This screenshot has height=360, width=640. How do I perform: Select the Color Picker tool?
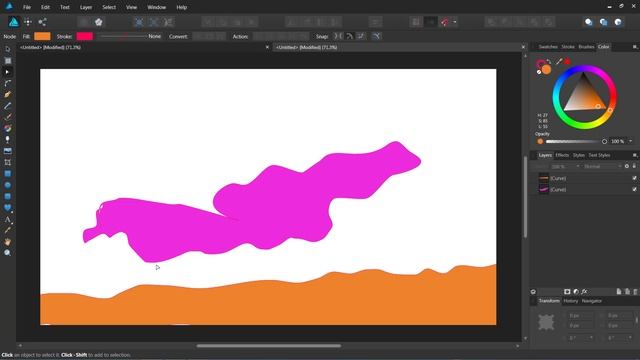pos(7,230)
